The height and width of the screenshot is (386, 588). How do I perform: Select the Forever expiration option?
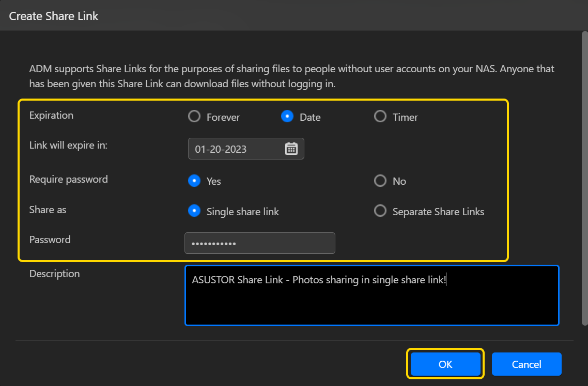pyautogui.click(x=194, y=117)
